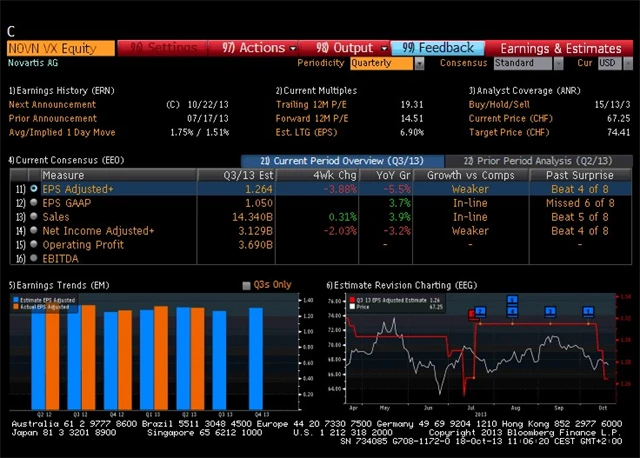
Task: Click the Q3 13 estimate bar
Action: click(219, 360)
